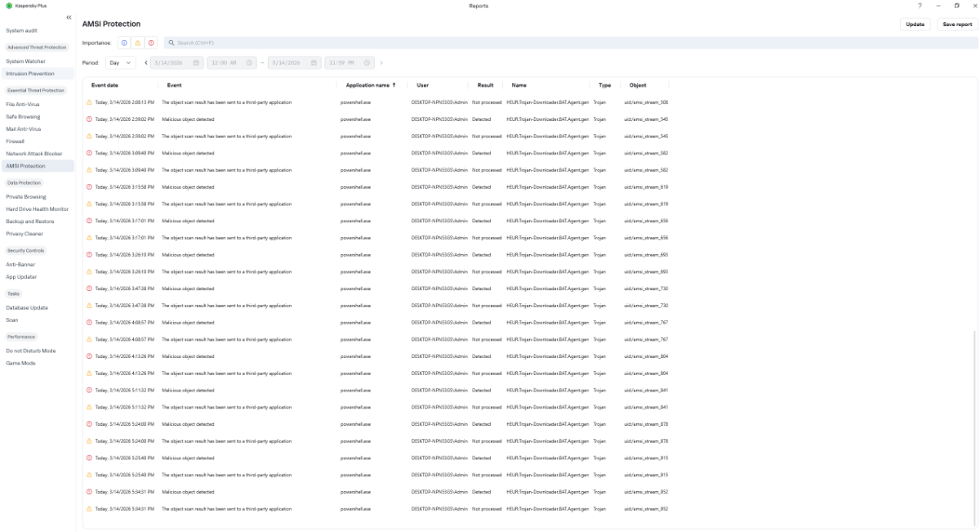Toggle the red critical importance filter

[151, 42]
